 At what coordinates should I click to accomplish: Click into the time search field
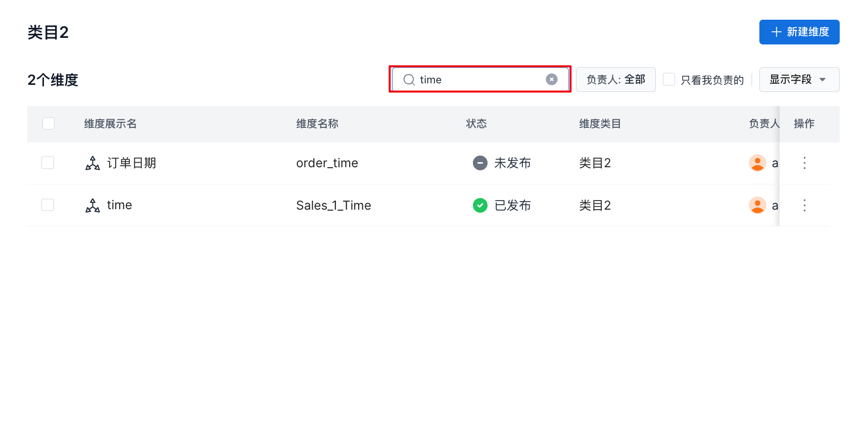coord(480,80)
